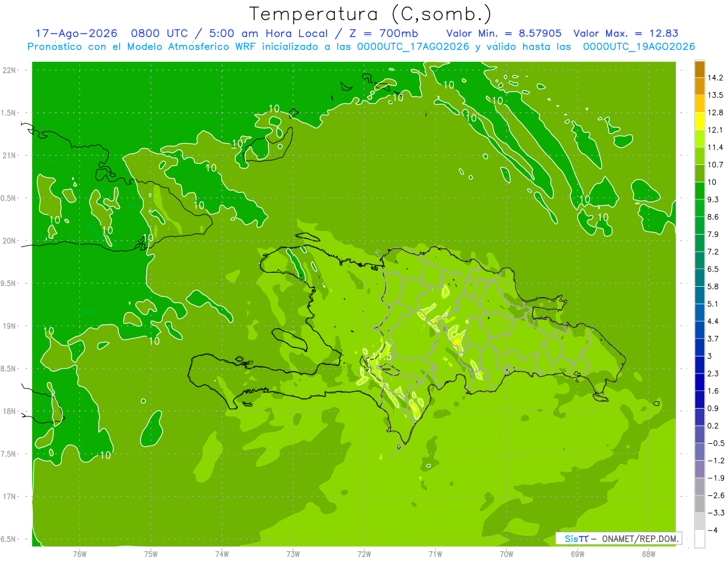Click the "69W" longitude axis label
Screen dimensions: 728x562
[578, 555]
